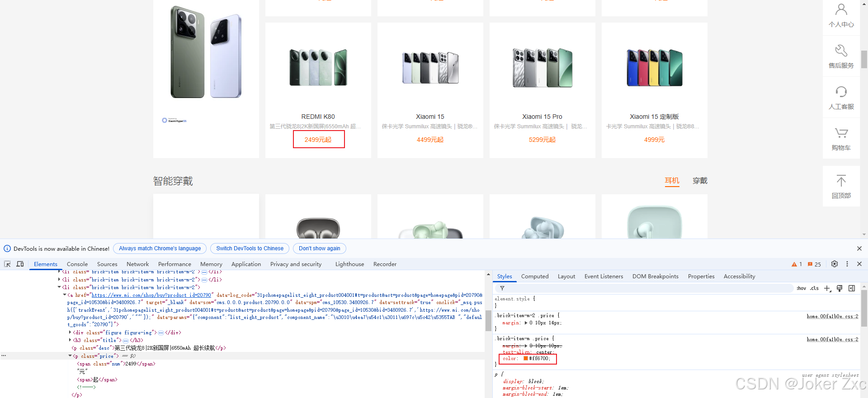
Task: Open the Accessibility tab
Action: point(739,276)
